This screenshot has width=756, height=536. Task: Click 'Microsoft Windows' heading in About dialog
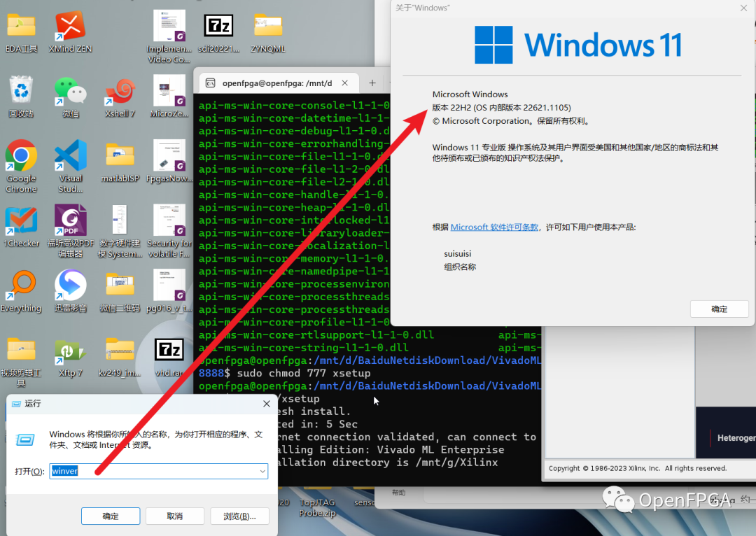pyautogui.click(x=470, y=94)
